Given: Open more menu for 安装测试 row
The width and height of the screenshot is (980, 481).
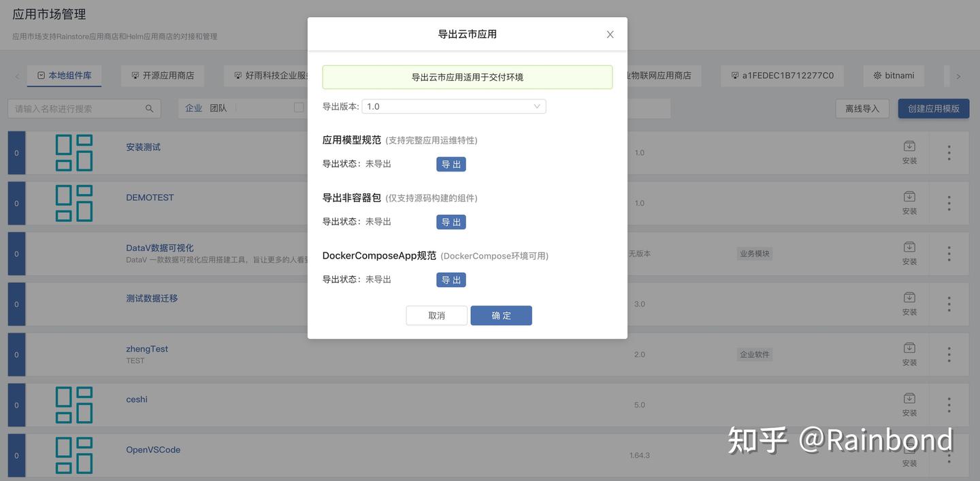Looking at the screenshot, I should point(949,152).
